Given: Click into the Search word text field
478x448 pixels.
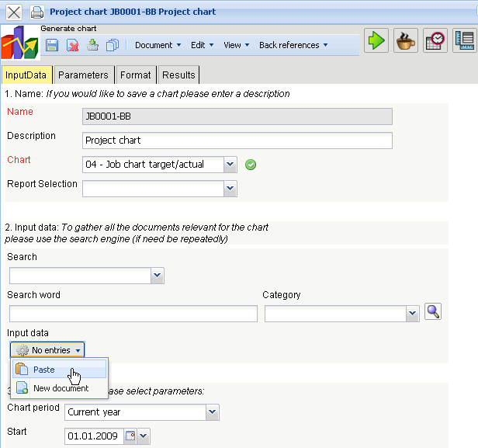Looking at the screenshot, I should tap(133, 314).
